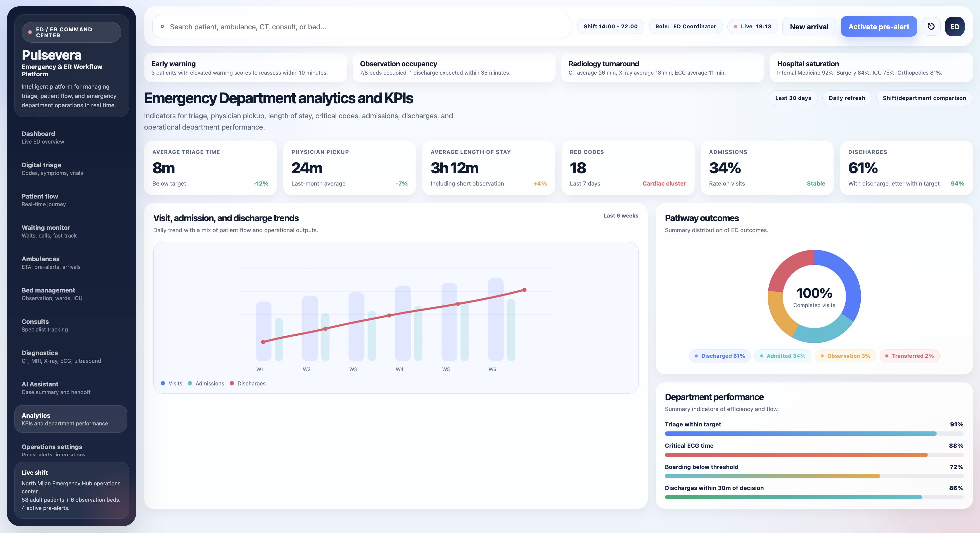Open Waiting monitor page
This screenshot has width=980, height=533.
pyautogui.click(x=71, y=231)
